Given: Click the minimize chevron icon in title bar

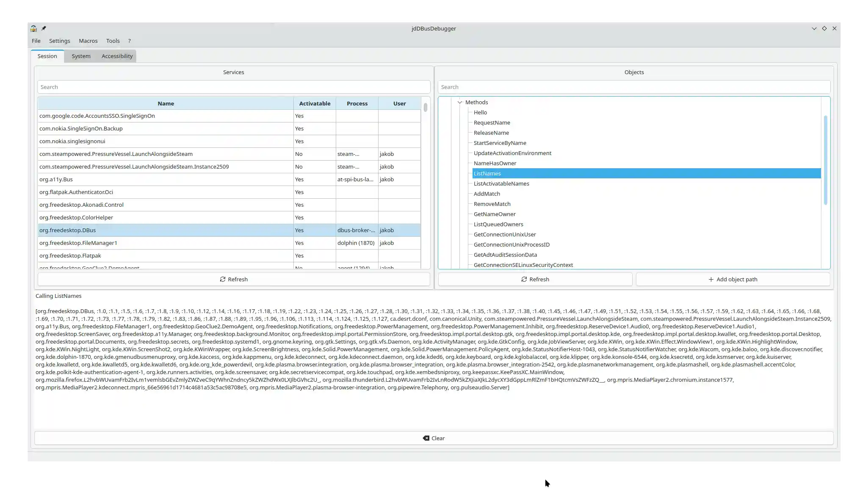Looking at the screenshot, I should (814, 28).
